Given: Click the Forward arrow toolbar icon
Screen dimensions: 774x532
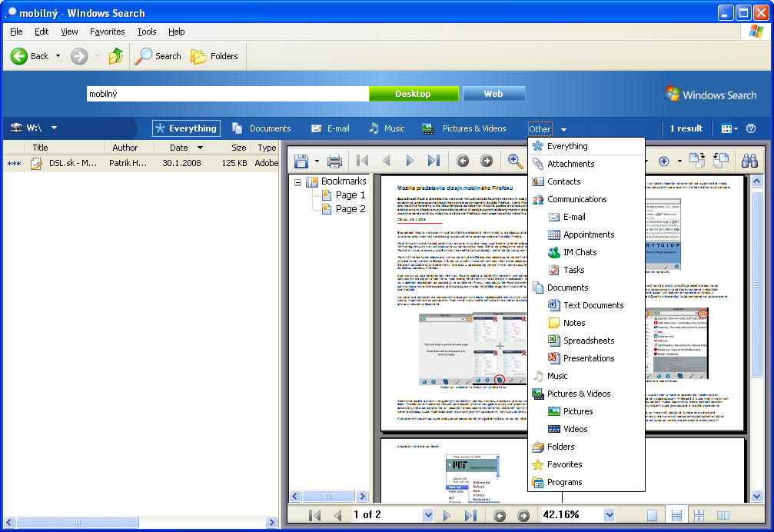Looking at the screenshot, I should pos(79,56).
